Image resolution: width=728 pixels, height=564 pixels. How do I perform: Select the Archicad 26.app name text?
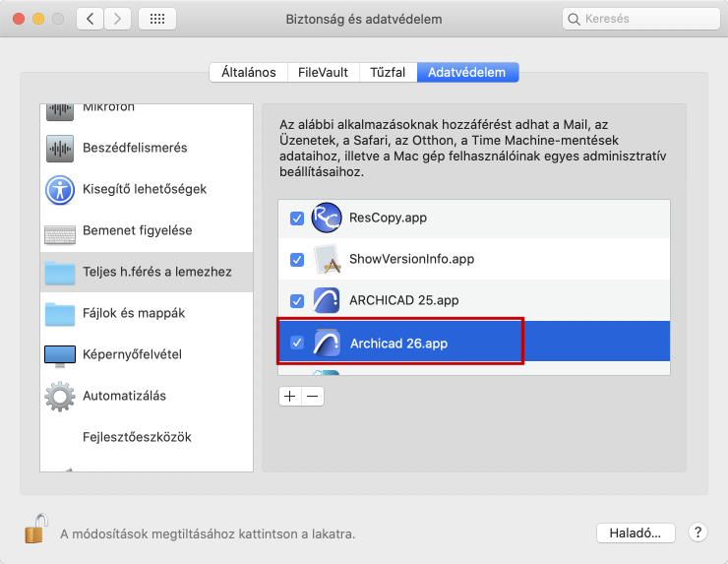(x=398, y=344)
